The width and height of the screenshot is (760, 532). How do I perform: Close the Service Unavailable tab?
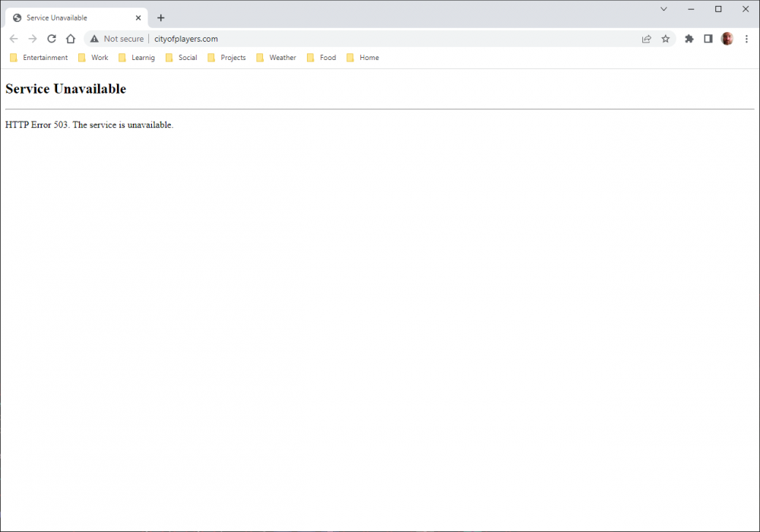pos(138,17)
